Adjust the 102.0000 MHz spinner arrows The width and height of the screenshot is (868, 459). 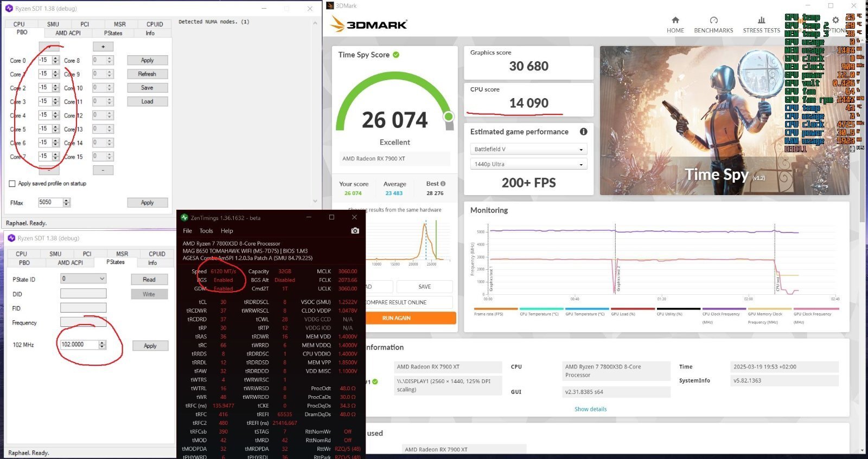coord(103,345)
